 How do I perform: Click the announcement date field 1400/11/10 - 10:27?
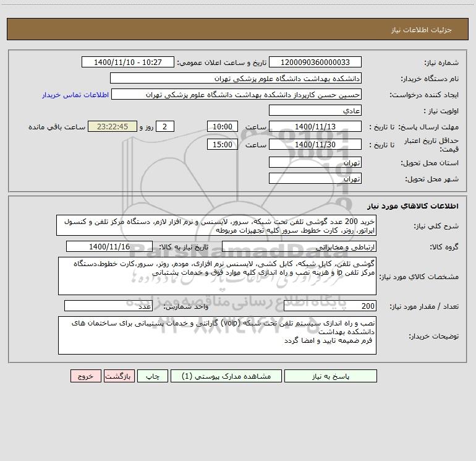(128, 62)
